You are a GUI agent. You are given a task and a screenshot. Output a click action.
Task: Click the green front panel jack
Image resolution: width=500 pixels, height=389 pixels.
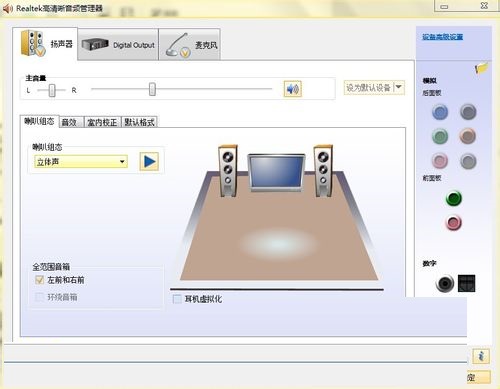(454, 198)
